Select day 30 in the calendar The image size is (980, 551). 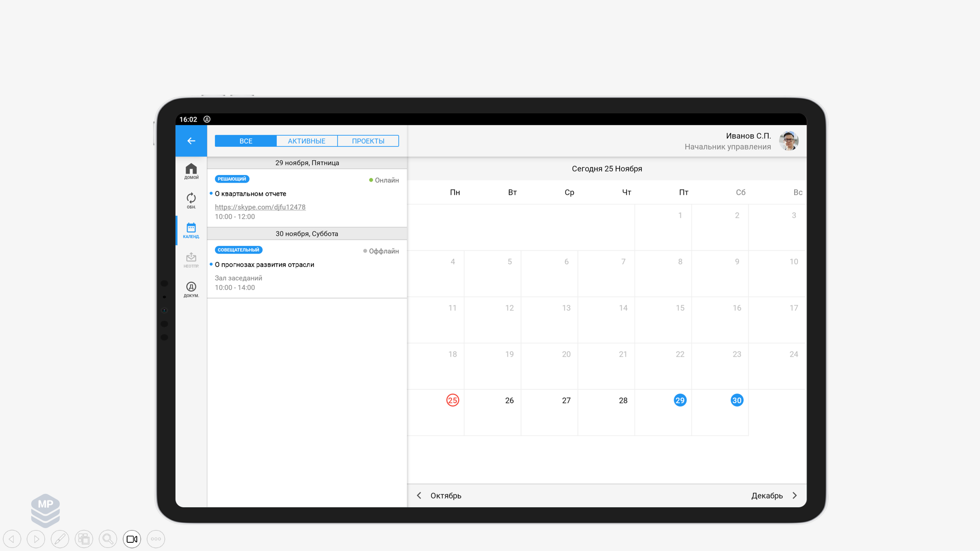point(737,400)
